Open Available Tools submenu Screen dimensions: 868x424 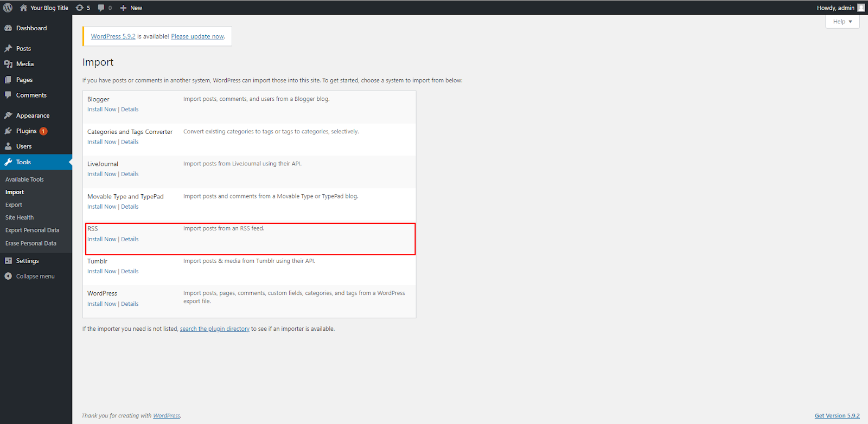pos(24,179)
